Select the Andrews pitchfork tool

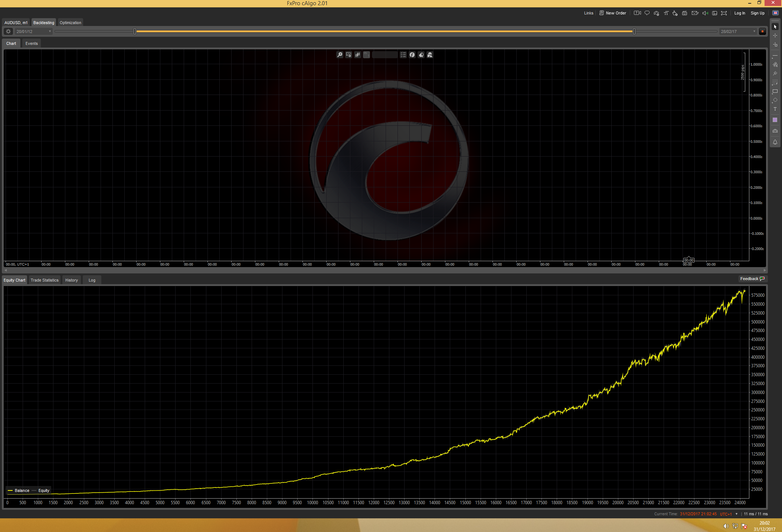[775, 73]
